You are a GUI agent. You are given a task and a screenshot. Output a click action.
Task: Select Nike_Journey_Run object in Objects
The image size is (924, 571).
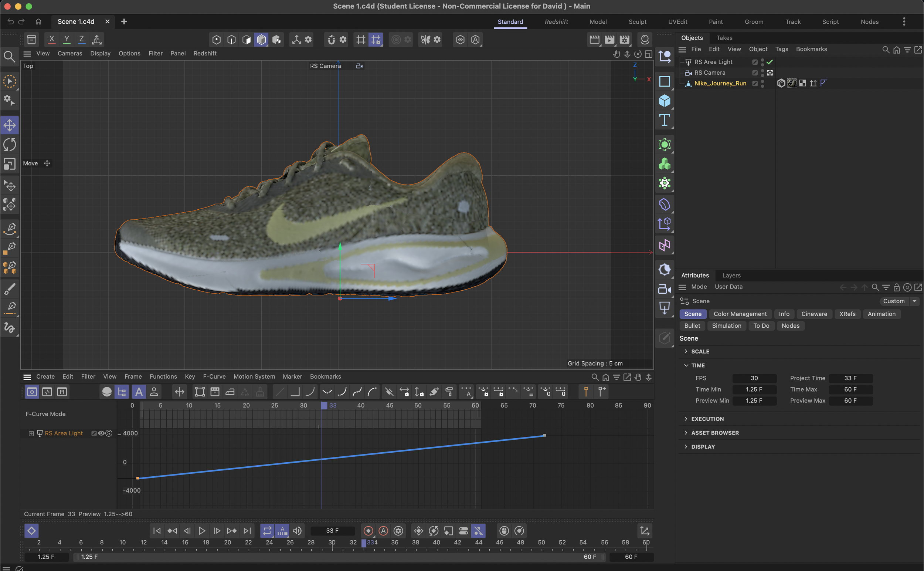[720, 84]
